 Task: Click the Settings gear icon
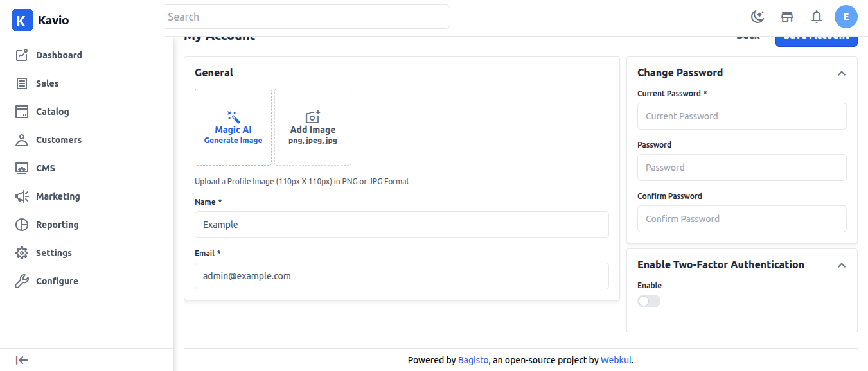[x=22, y=253]
